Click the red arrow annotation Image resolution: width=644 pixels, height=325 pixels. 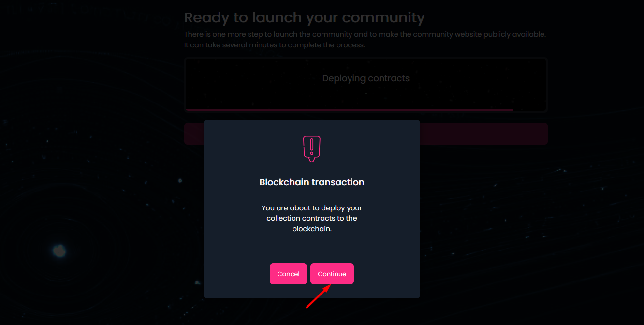pos(318,296)
